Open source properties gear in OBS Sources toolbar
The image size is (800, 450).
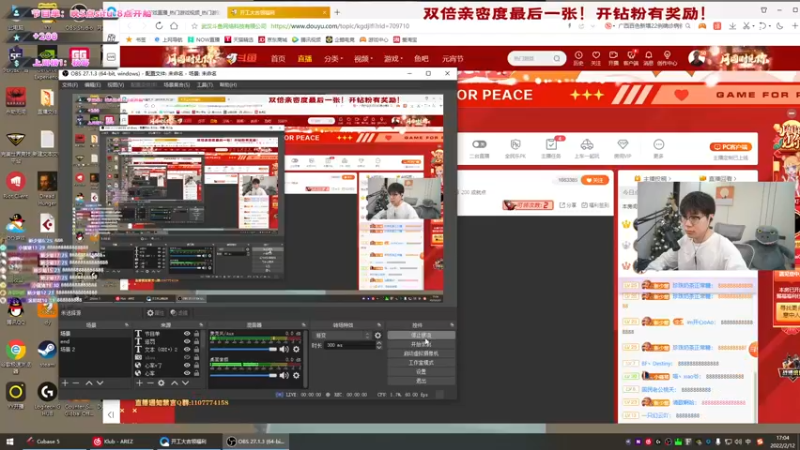pyautogui.click(x=161, y=383)
